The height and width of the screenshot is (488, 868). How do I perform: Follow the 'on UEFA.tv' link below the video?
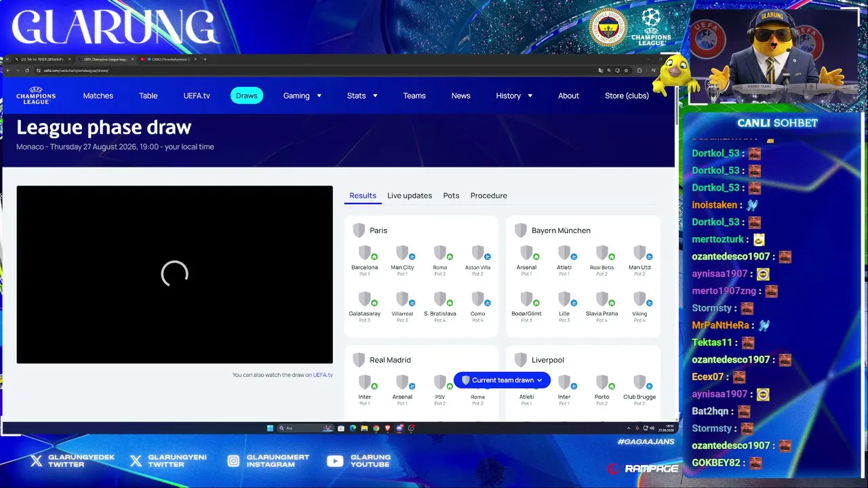[x=319, y=375]
